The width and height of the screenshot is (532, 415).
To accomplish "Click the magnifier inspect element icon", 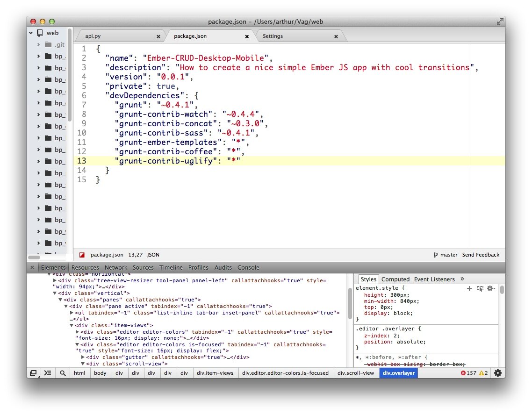I will pyautogui.click(x=63, y=373).
